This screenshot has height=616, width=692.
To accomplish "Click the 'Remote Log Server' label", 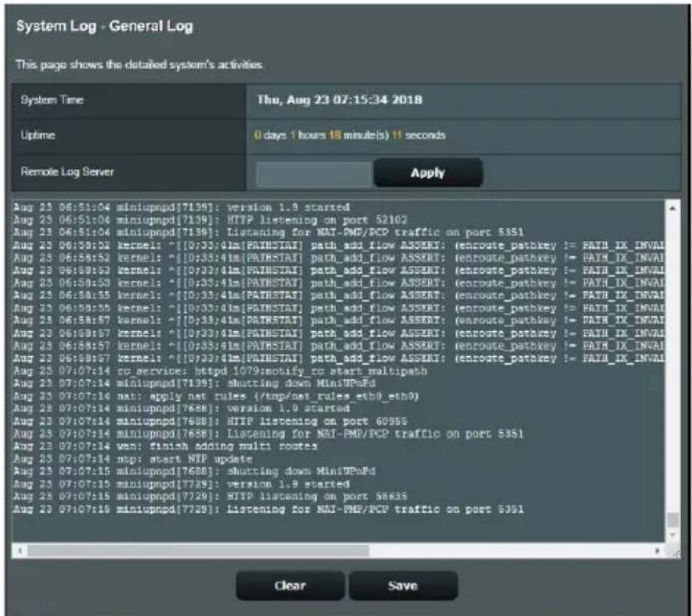I will [x=67, y=171].
